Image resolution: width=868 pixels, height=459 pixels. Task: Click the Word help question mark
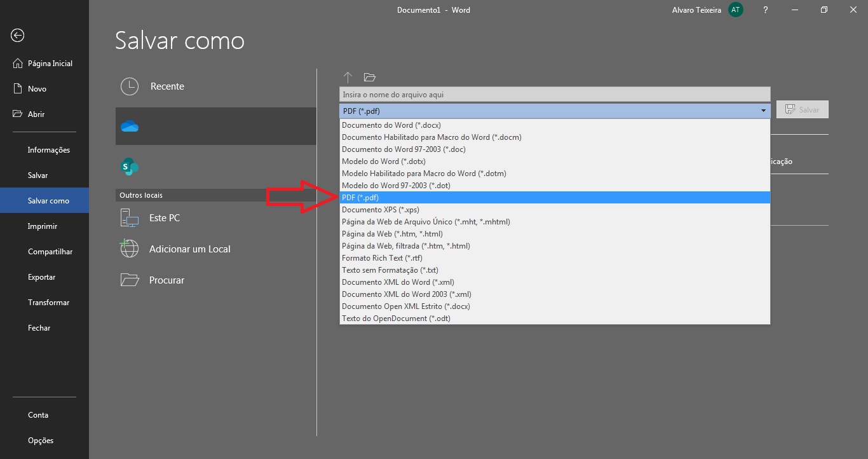pyautogui.click(x=765, y=10)
